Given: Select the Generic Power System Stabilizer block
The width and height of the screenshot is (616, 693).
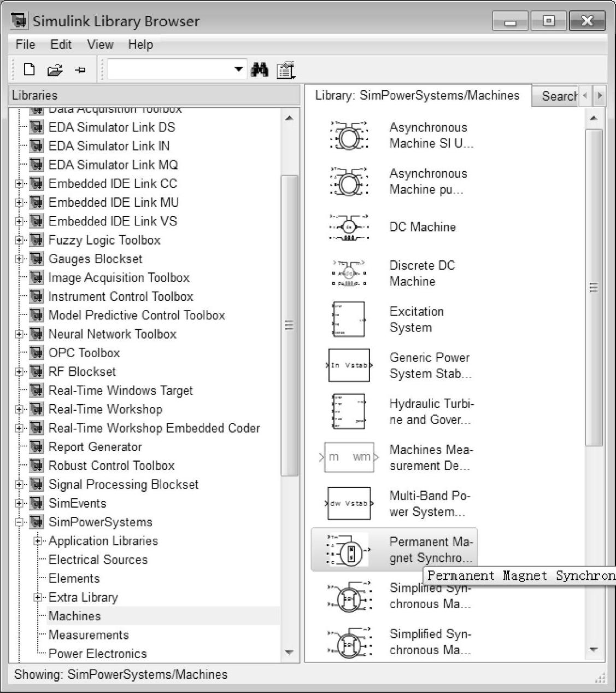Looking at the screenshot, I should coord(349,365).
